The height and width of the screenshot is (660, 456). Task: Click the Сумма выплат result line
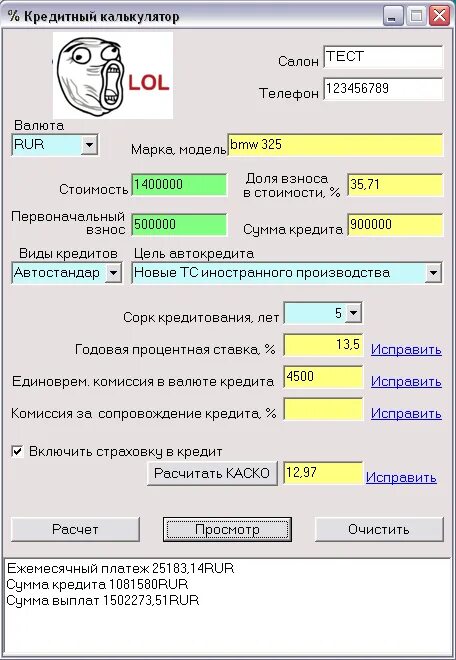pos(102,601)
